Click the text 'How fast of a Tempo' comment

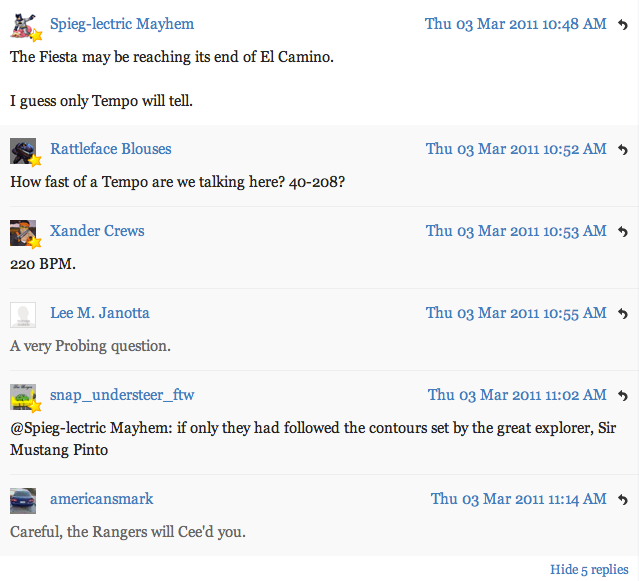(x=178, y=182)
